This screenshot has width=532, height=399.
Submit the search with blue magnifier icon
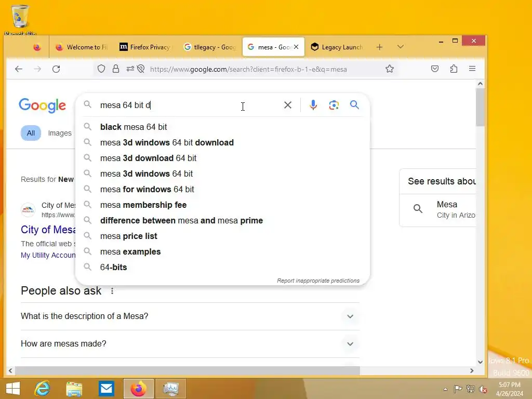coord(354,105)
